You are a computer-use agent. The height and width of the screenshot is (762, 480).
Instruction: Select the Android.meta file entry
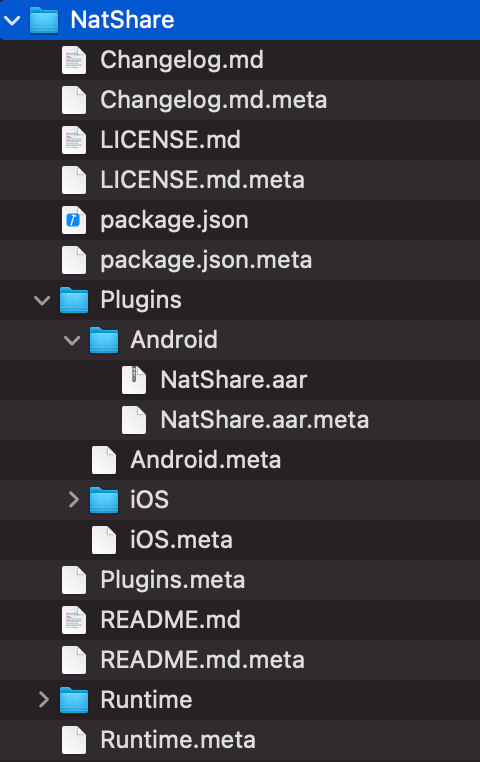(x=240, y=460)
